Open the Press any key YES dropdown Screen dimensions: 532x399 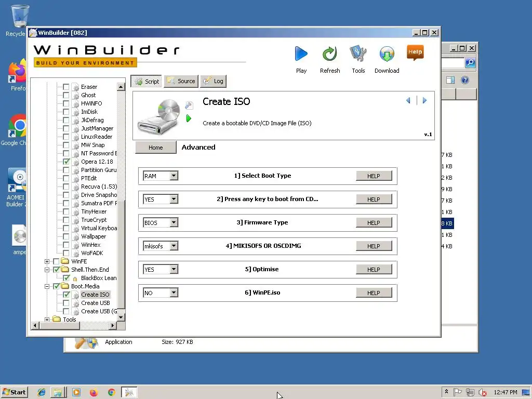click(174, 199)
